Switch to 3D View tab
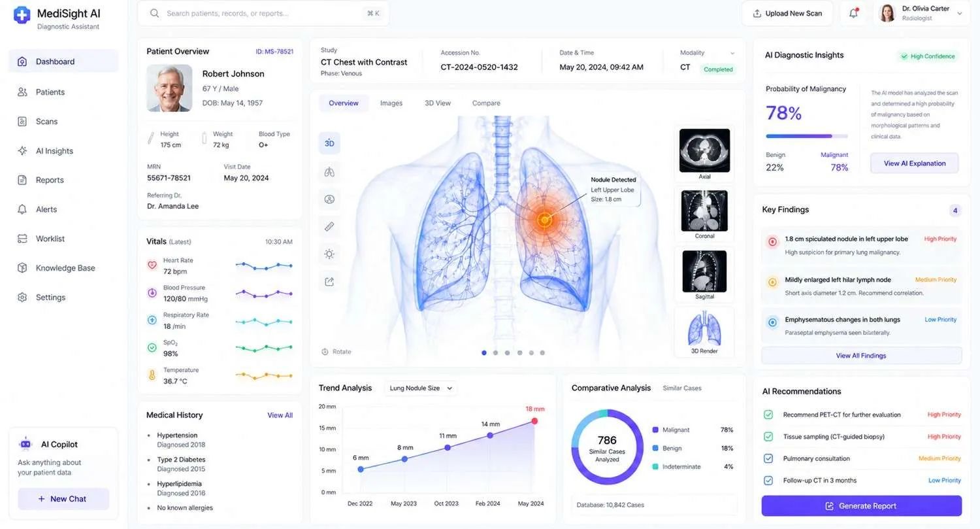The width and height of the screenshot is (980, 529). click(x=438, y=103)
